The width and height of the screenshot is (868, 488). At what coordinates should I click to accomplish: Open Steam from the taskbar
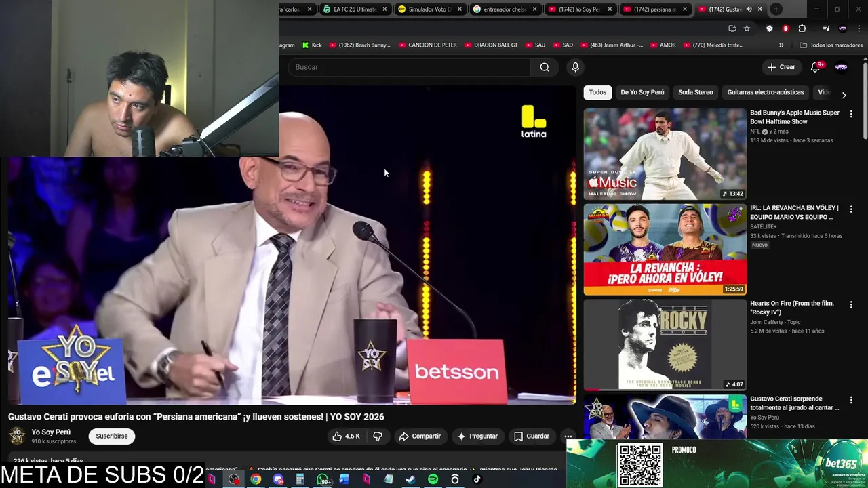point(410,479)
